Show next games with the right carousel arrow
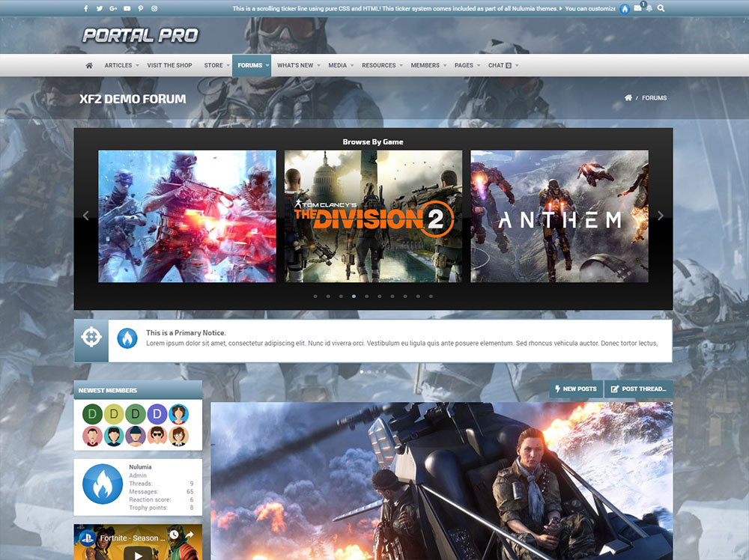The image size is (749, 560). 661,216
